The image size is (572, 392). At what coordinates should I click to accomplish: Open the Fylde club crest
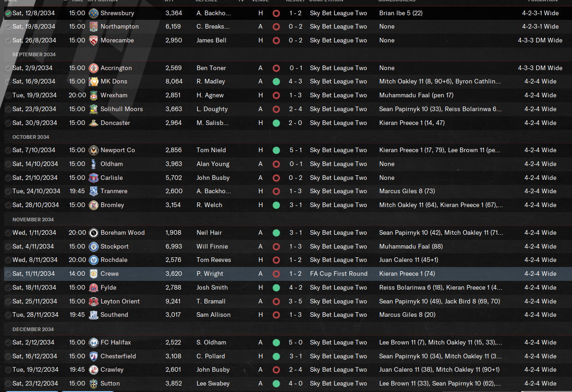click(94, 288)
